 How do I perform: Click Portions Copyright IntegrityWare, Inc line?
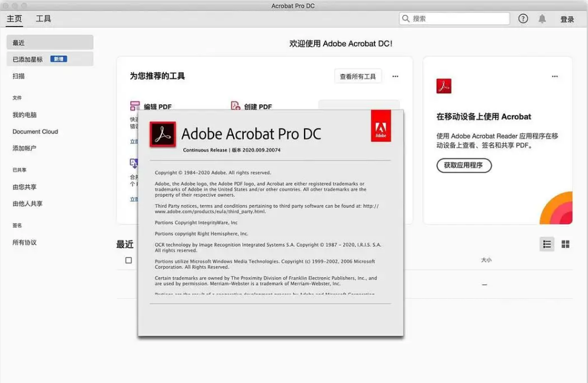coord(196,223)
